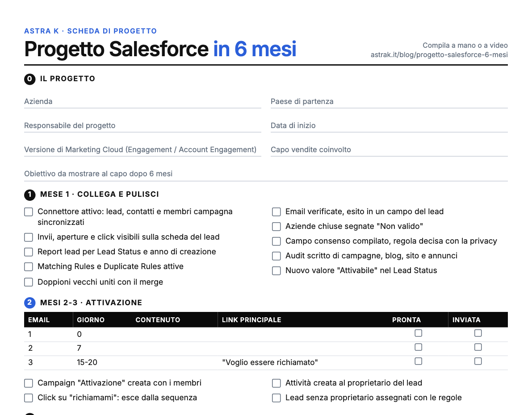Tick "Invii, aperture e click visibili" checkbox
Viewport: 532px width, 415px height.
pyautogui.click(x=29, y=237)
